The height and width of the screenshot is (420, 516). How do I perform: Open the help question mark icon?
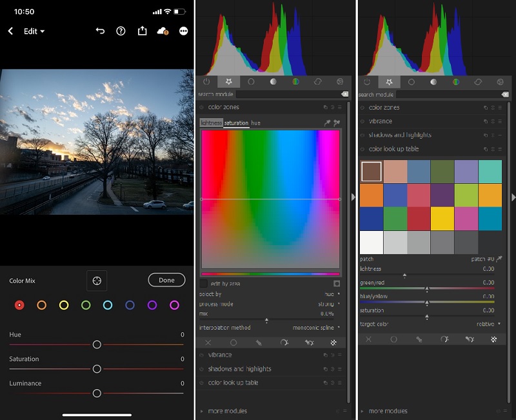(121, 31)
